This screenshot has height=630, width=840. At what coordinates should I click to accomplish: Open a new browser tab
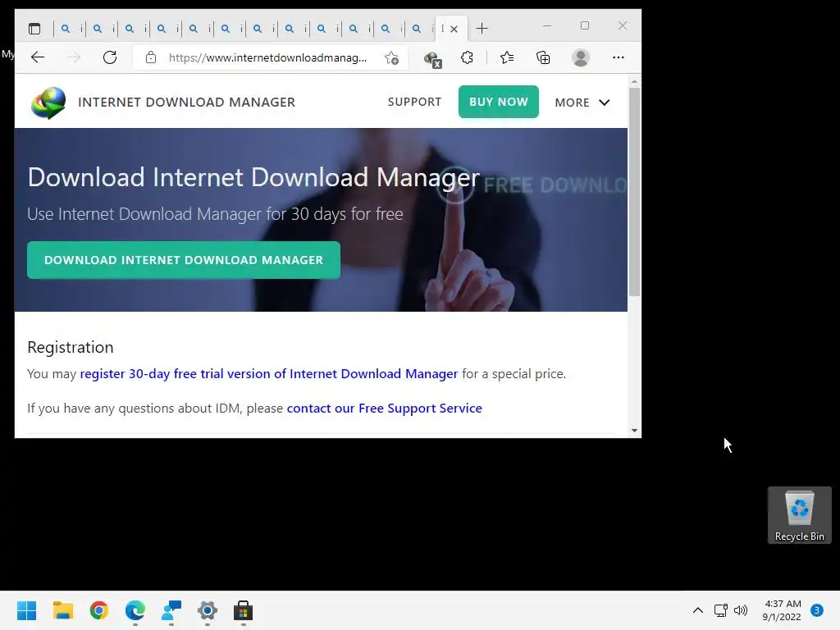click(x=482, y=29)
